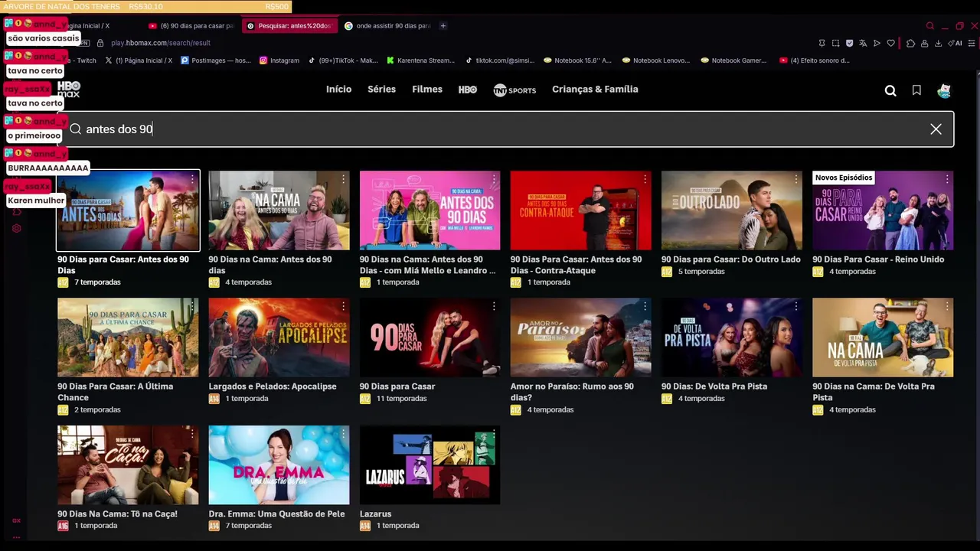Viewport: 980px width, 551px height.
Task: Select the 'Pesquisar: antes%20dos' tab
Action: (289, 26)
